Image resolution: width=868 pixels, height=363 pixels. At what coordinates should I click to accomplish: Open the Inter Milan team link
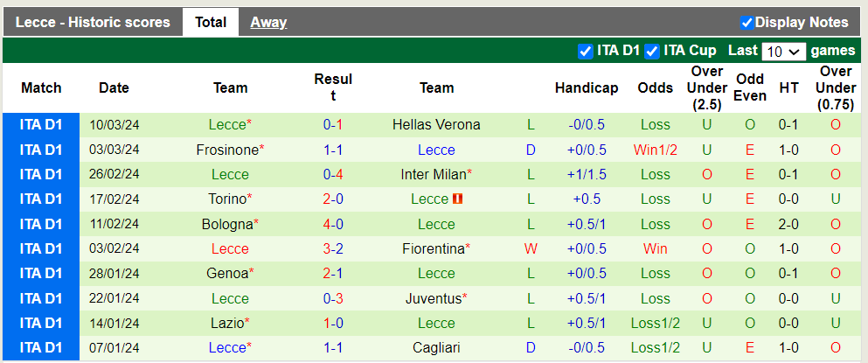[x=434, y=175]
